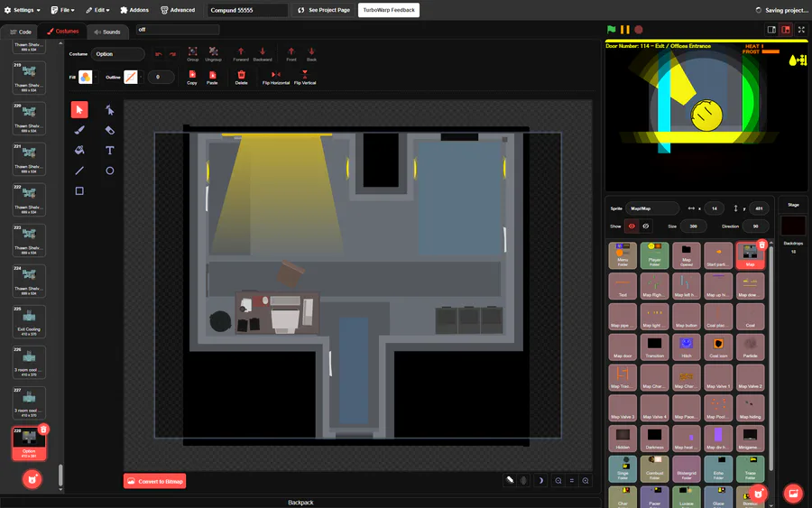Expand the Singe Folder in sprite list

click(x=623, y=468)
